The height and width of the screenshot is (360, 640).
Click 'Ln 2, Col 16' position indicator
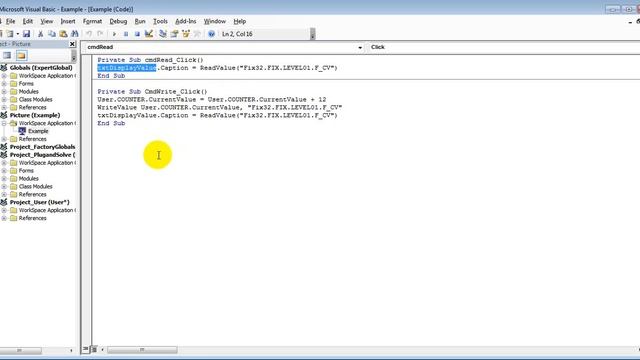point(237,34)
